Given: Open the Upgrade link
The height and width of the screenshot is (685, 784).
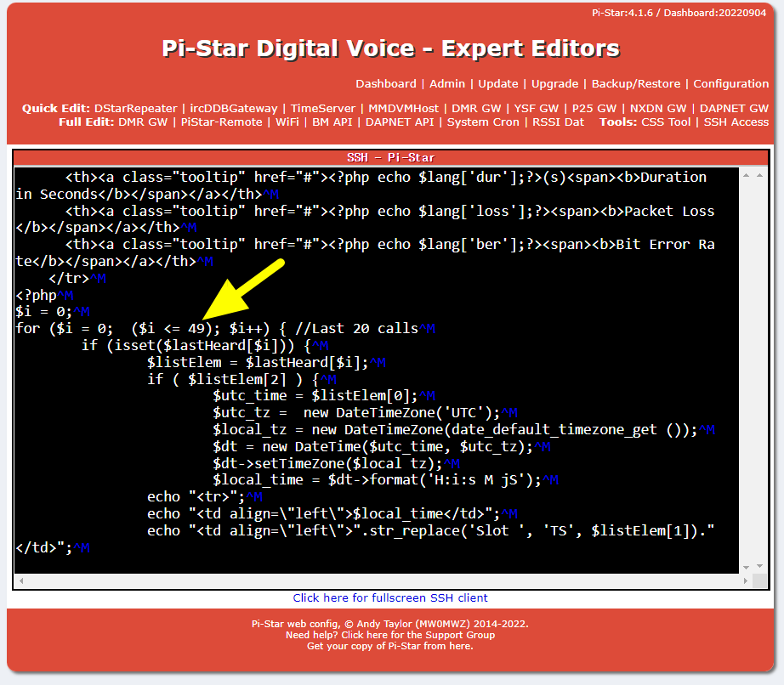Looking at the screenshot, I should (554, 84).
